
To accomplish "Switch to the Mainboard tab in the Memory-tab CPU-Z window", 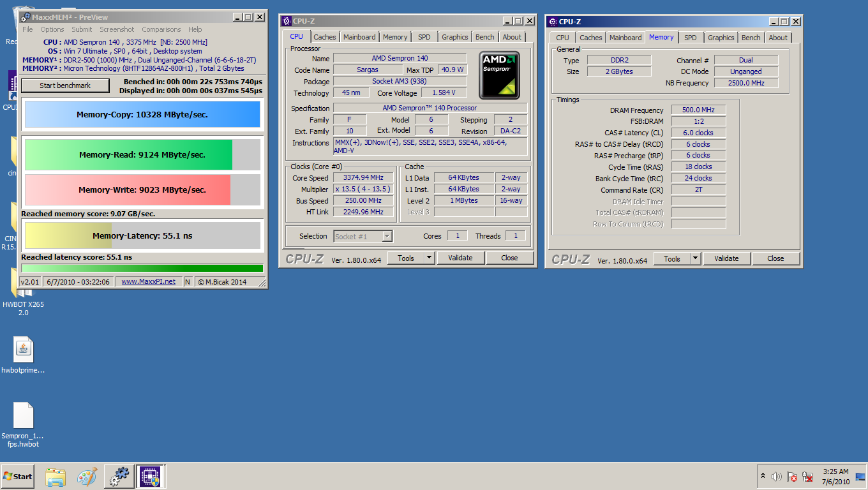I will 625,38.
